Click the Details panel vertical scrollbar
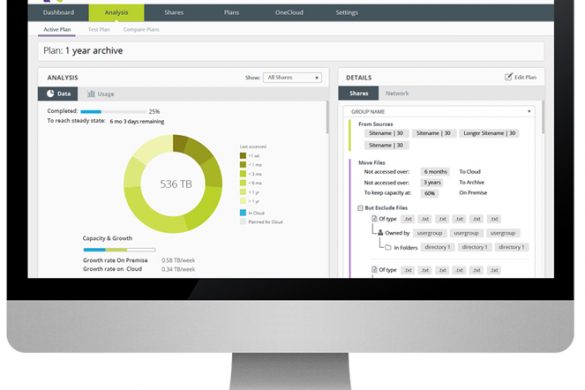The height and width of the screenshot is (390, 585). [x=543, y=117]
